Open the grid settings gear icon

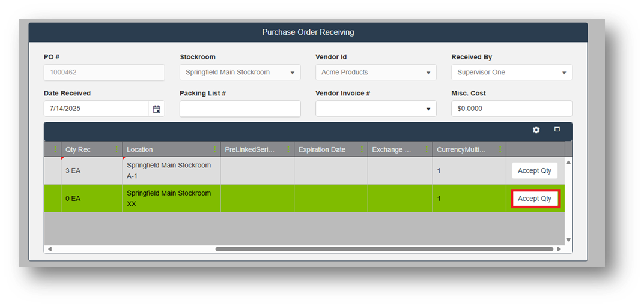click(536, 130)
